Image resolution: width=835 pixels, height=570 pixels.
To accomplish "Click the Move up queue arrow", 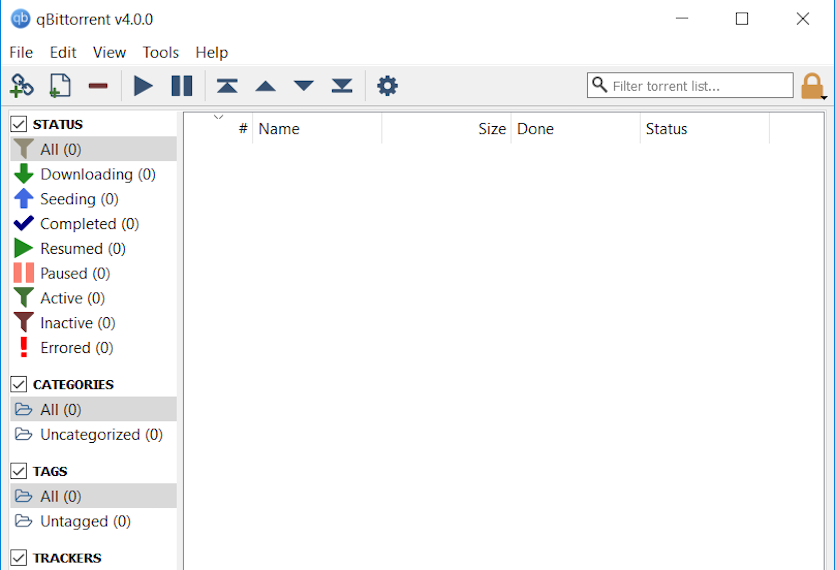I will click(x=265, y=86).
